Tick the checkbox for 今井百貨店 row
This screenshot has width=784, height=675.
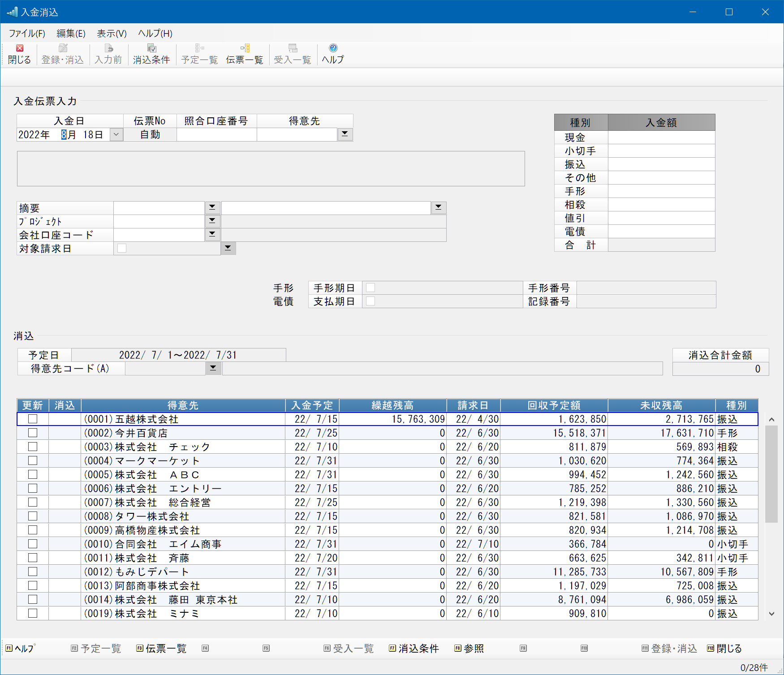pos(33,433)
